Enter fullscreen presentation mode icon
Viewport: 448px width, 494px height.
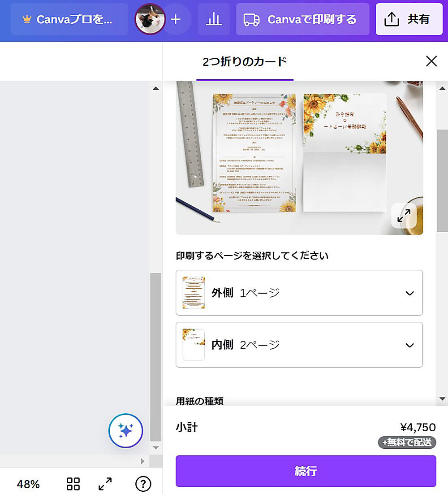coord(105,484)
